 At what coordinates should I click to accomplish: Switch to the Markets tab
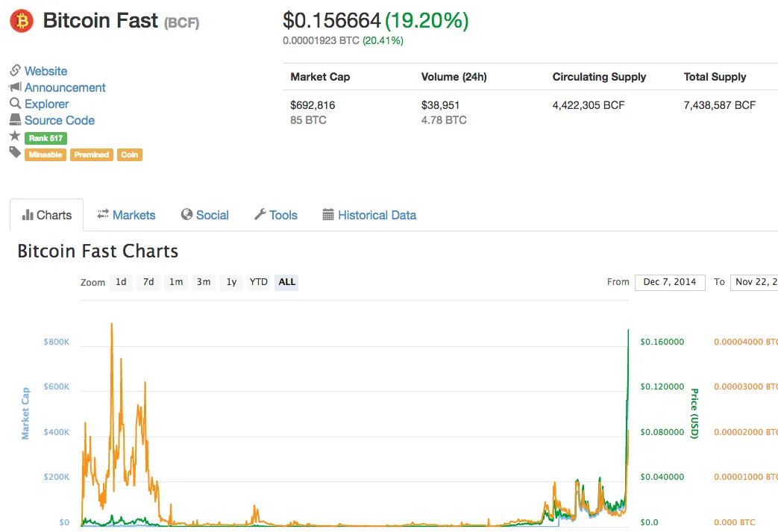(x=126, y=215)
